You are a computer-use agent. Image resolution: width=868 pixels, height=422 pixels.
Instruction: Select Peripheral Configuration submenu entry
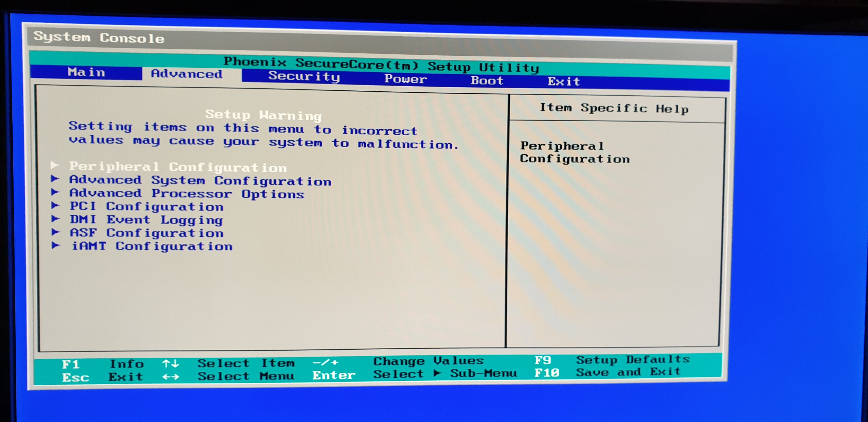click(178, 167)
